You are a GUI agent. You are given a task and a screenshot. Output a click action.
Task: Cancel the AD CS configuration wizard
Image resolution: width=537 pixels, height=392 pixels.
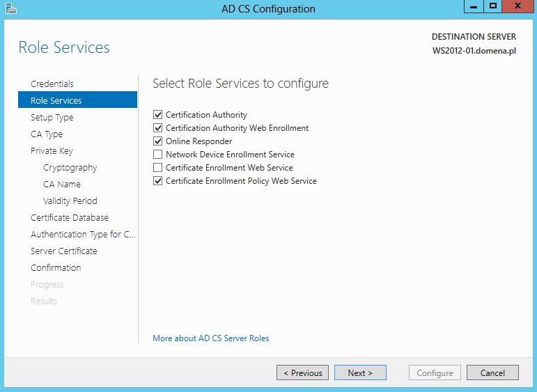coord(492,373)
